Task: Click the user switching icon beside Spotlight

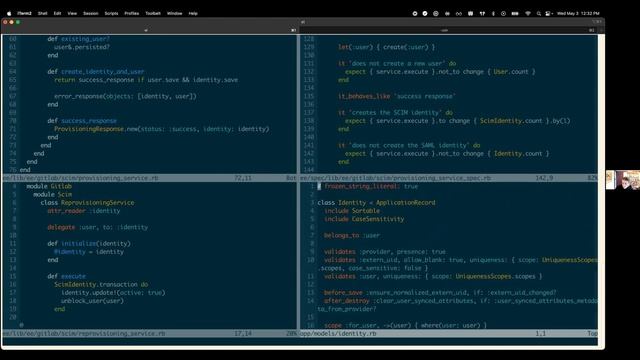Action: pos(549,13)
